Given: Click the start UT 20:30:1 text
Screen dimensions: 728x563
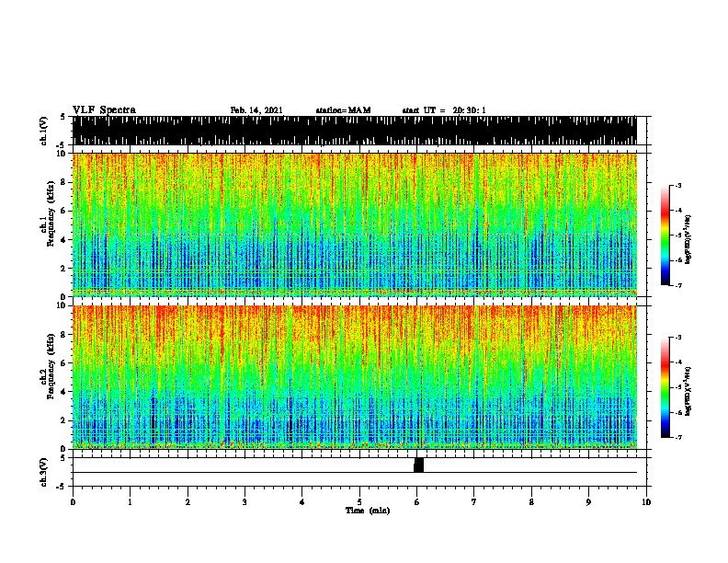Looking at the screenshot, I should (444, 110).
